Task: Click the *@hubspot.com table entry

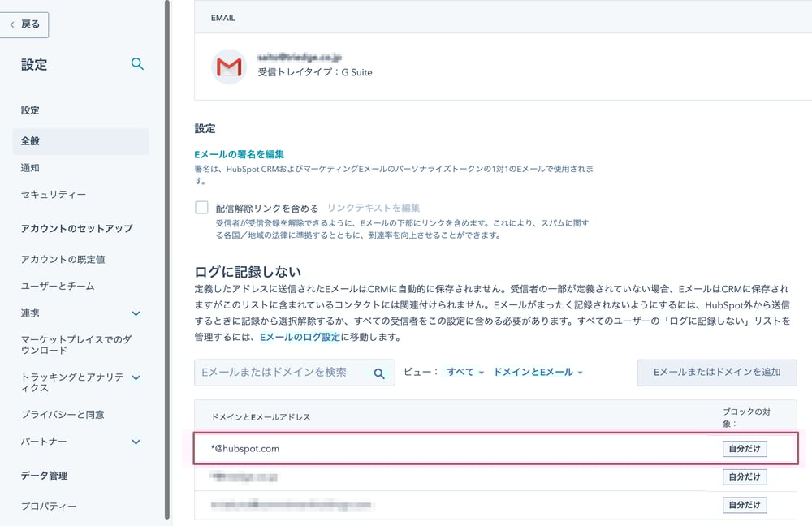Action: click(245, 449)
